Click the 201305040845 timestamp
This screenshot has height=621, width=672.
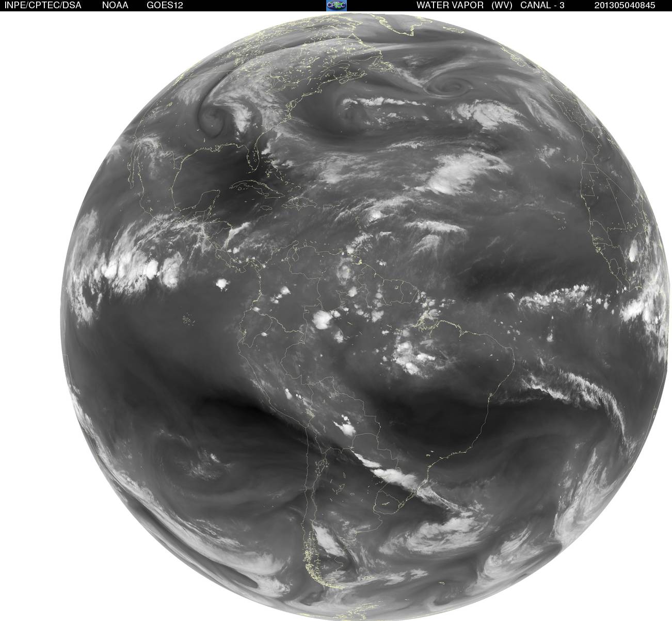625,5
